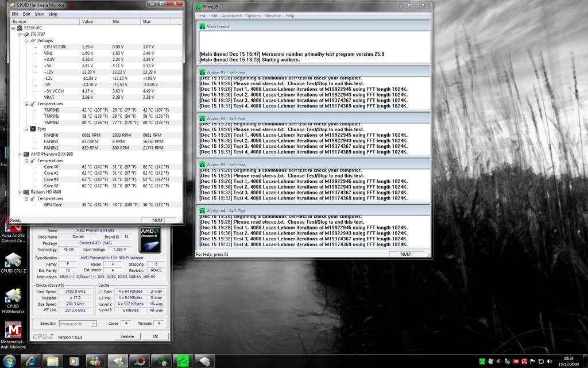Click the volume speaker icon in the system tray
The width and height of the screenshot is (588, 368).
coord(550,361)
